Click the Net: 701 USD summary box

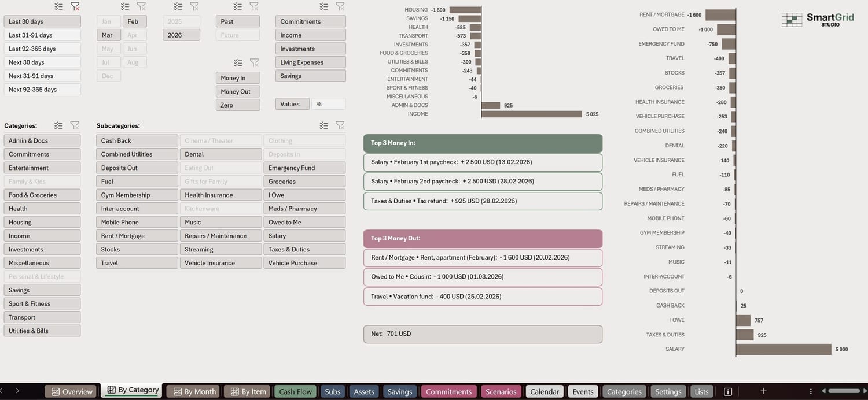(x=483, y=334)
